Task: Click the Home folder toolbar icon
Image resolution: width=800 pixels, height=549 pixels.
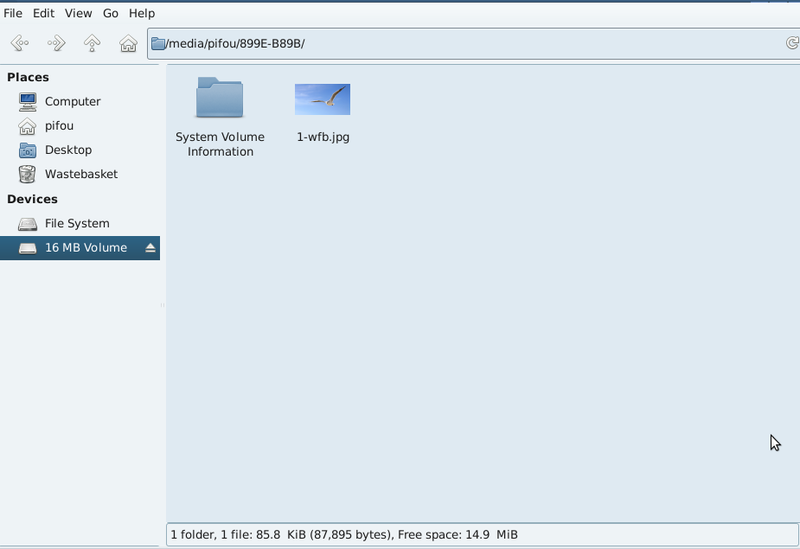Action: pos(128,43)
